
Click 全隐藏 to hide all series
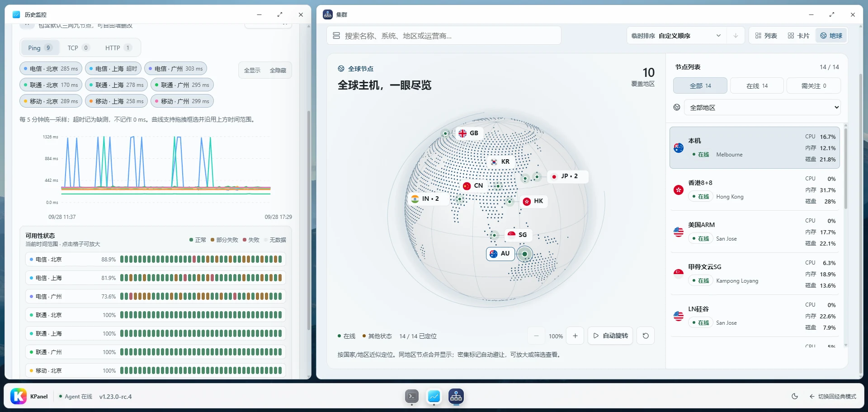point(278,71)
